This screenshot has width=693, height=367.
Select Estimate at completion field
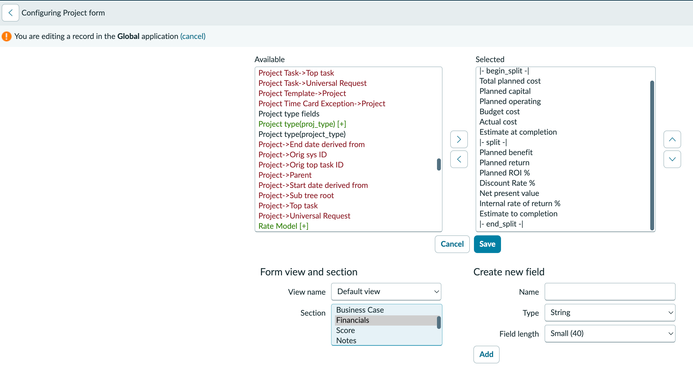[518, 132]
